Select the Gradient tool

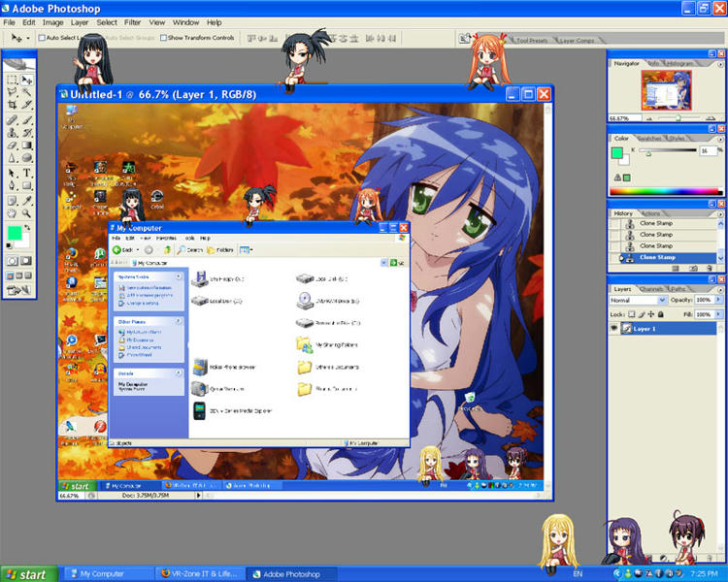tap(27, 145)
